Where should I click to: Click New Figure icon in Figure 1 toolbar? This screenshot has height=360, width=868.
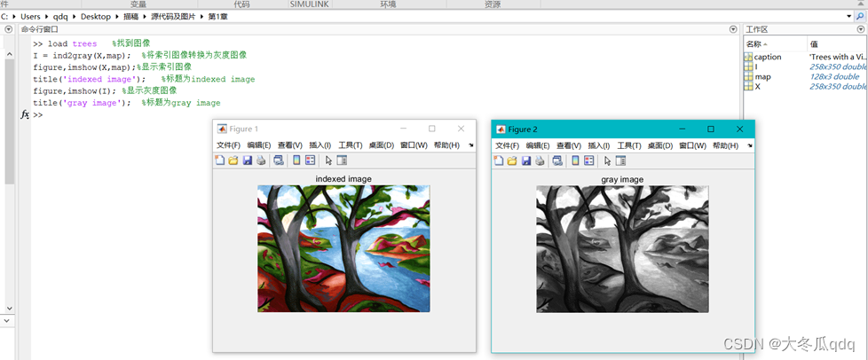point(219,160)
